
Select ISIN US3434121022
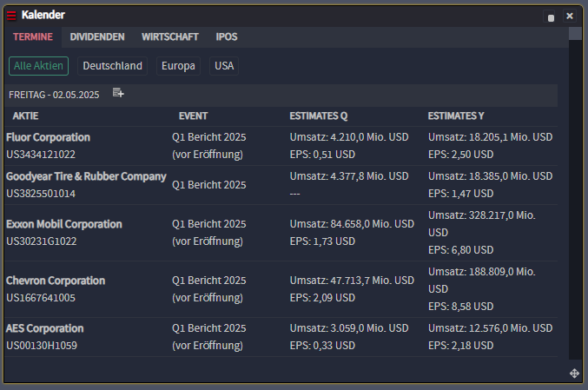tap(41, 155)
